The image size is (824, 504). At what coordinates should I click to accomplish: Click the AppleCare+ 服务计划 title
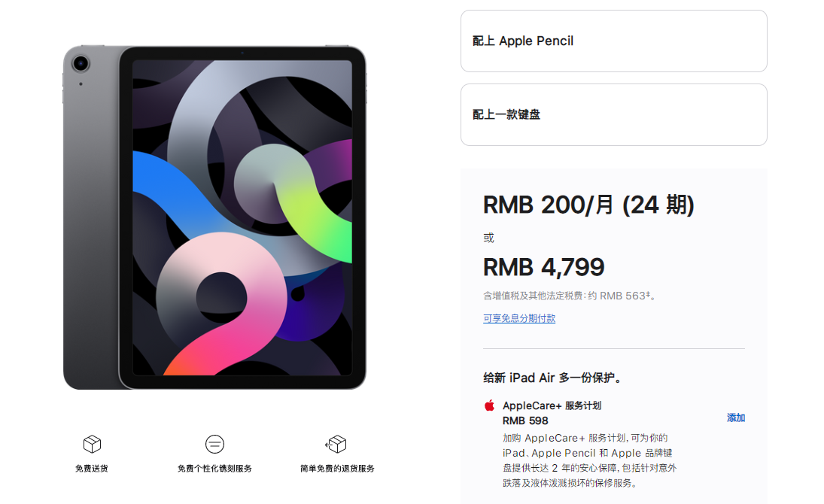pyautogui.click(x=552, y=405)
